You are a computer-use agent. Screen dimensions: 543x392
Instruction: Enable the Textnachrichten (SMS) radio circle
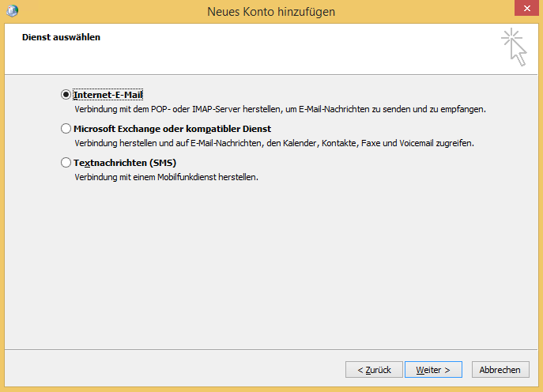(x=66, y=162)
